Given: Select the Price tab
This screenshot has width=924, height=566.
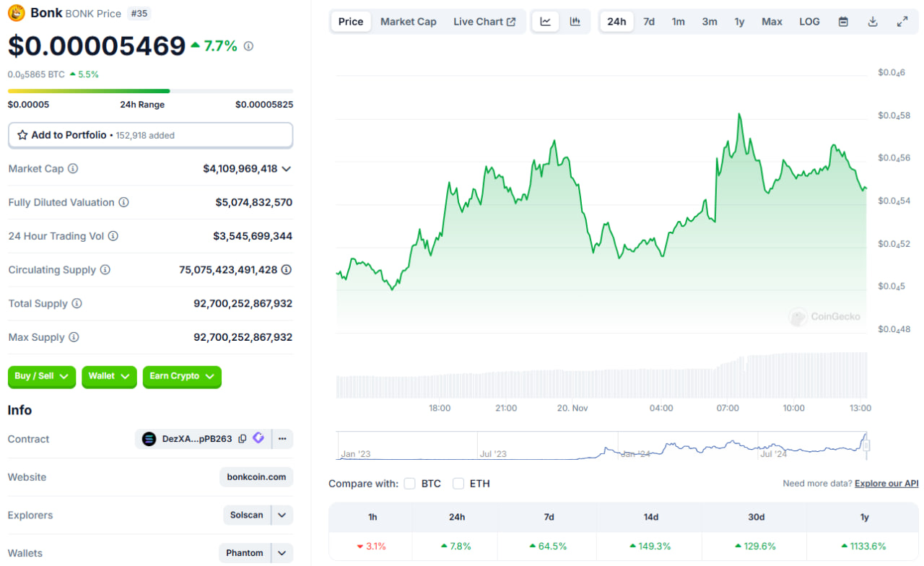Looking at the screenshot, I should coord(351,22).
